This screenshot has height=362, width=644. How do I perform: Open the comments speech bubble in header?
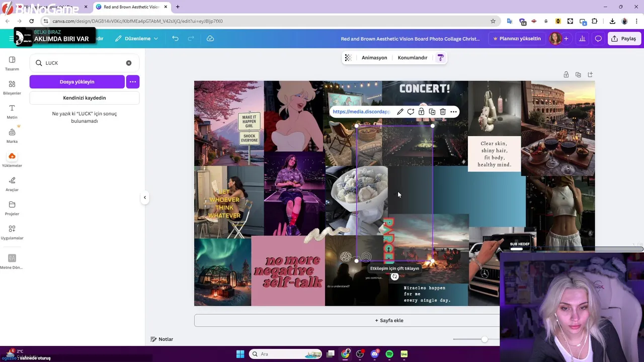[598, 39]
